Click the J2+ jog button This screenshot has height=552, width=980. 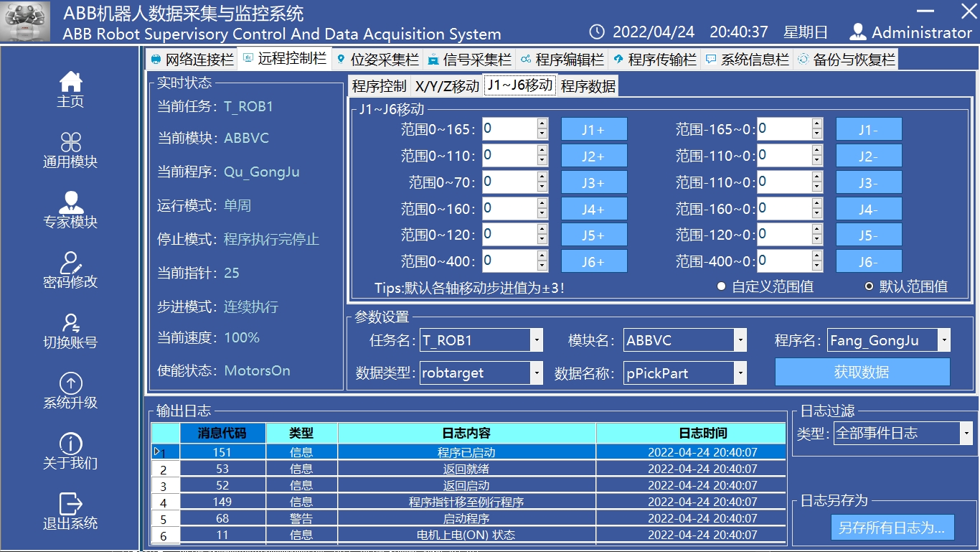pyautogui.click(x=594, y=156)
